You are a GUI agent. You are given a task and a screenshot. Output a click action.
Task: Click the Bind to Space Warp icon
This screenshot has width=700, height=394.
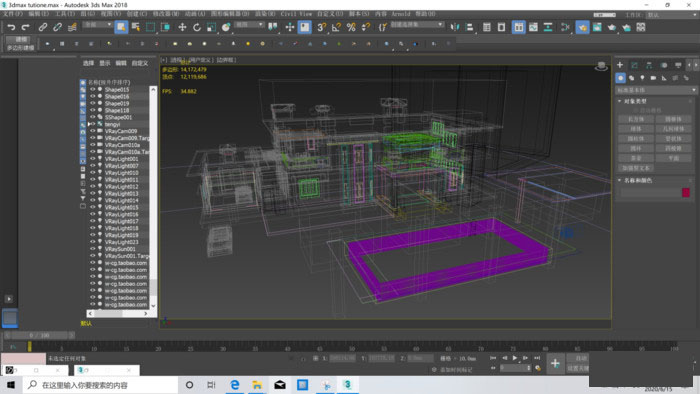[x=72, y=27]
